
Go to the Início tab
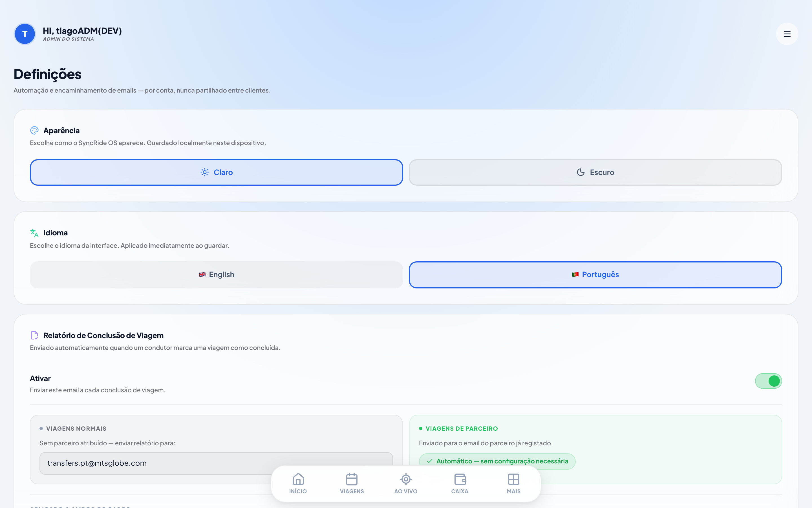tap(298, 484)
